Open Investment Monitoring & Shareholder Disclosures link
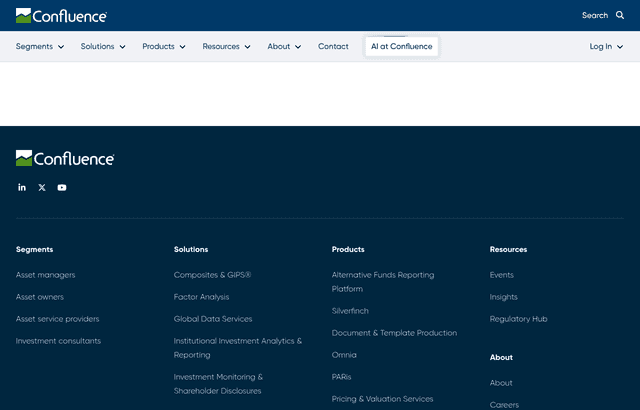The image size is (640, 410). click(218, 384)
